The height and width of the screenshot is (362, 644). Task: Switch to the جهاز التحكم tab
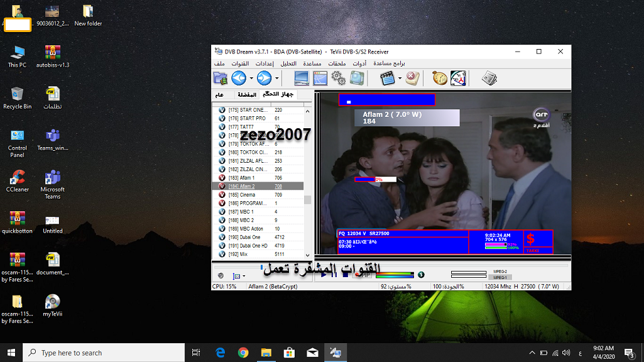(x=278, y=94)
